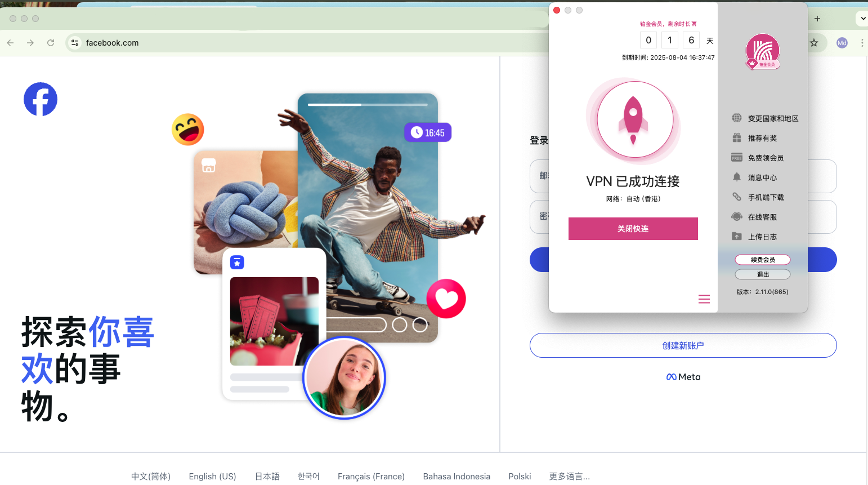Click 到期时间 2025-08-04 expiry text
Screen dimensions: 868x485
pos(668,57)
